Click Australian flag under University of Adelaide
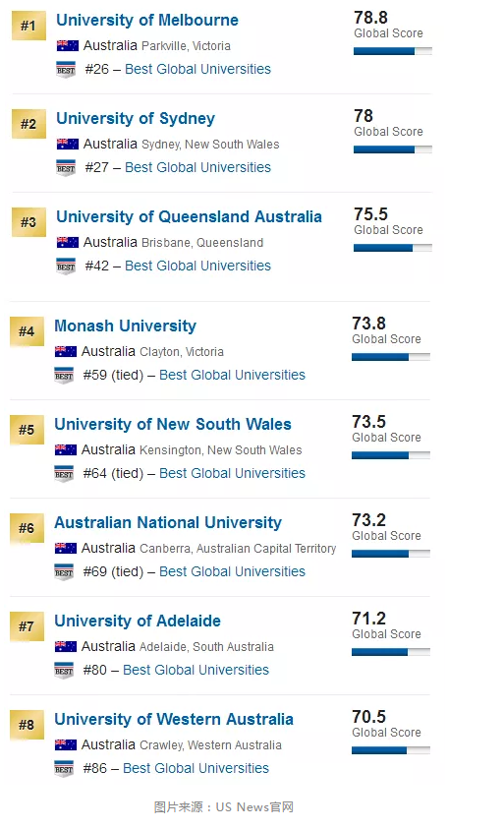 click(66, 646)
